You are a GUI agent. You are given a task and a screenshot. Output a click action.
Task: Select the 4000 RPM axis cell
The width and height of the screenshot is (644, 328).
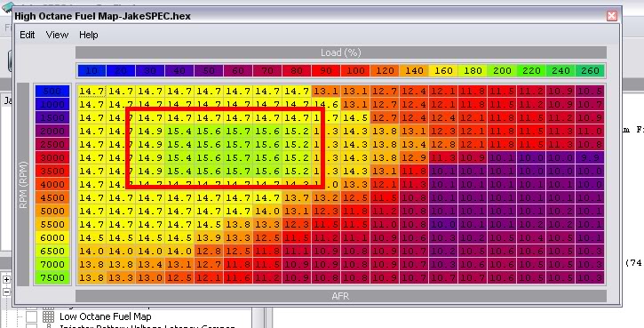coord(52,185)
